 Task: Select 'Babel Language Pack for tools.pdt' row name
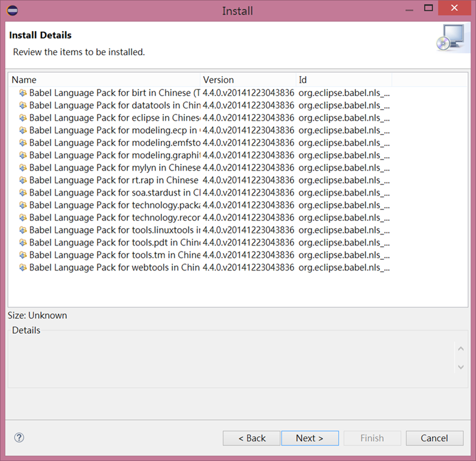coord(115,243)
